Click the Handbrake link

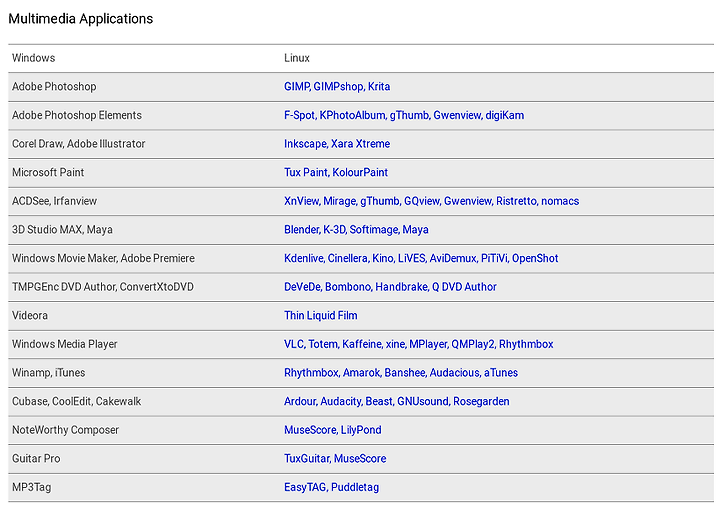tap(401, 287)
